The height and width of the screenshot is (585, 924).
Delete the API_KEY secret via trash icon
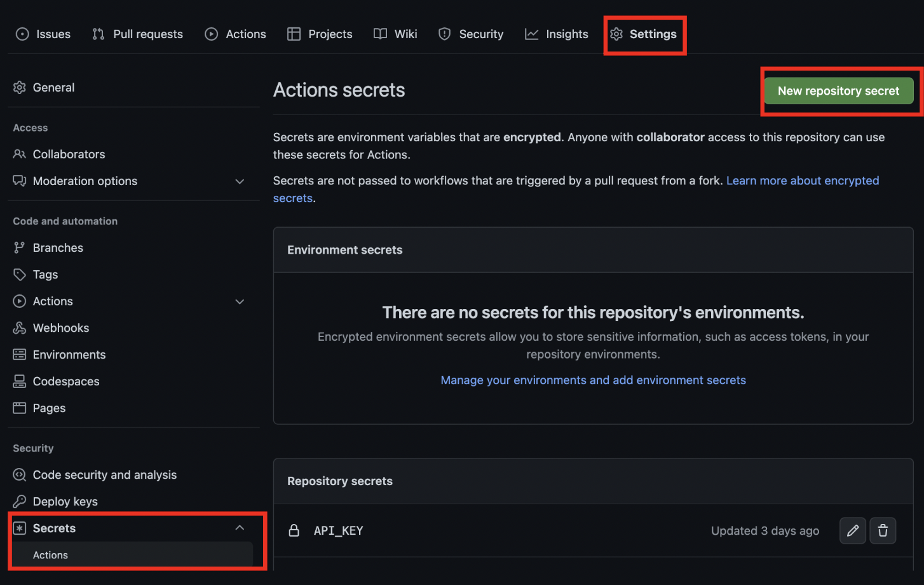click(883, 530)
